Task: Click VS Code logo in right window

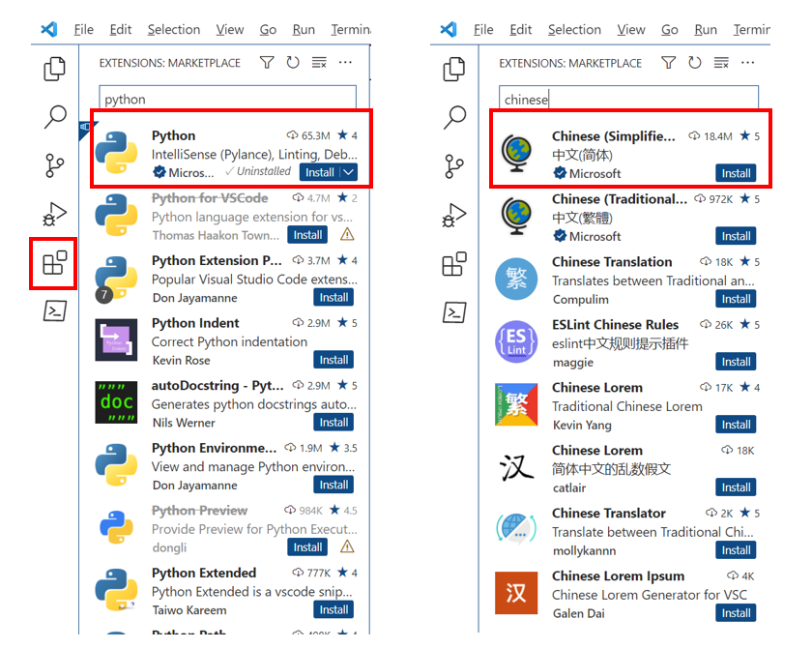Action: [449, 29]
